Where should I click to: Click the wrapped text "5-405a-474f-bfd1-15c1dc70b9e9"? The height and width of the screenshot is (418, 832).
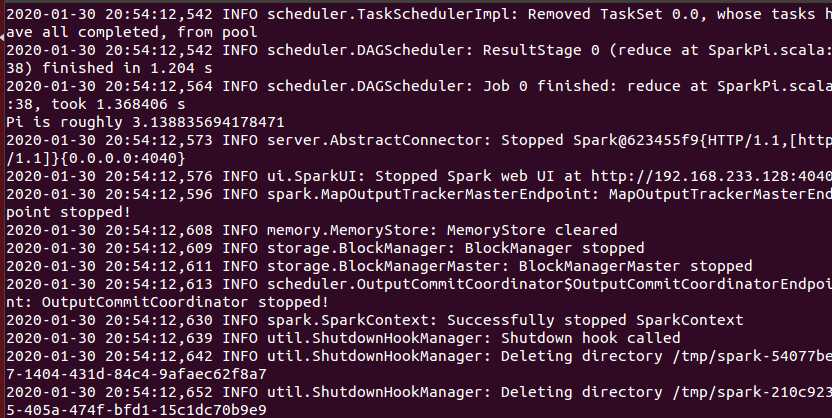138,410
